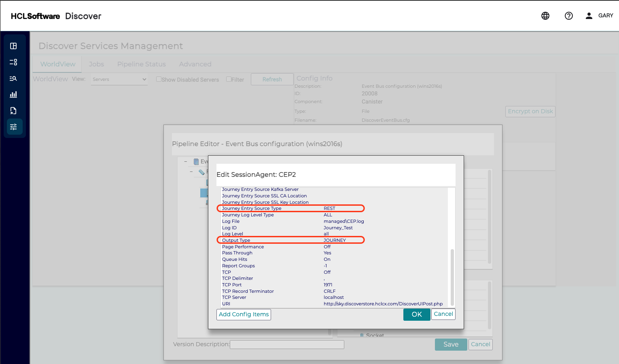
Task: Switch to the Jobs tab
Action: 96,64
